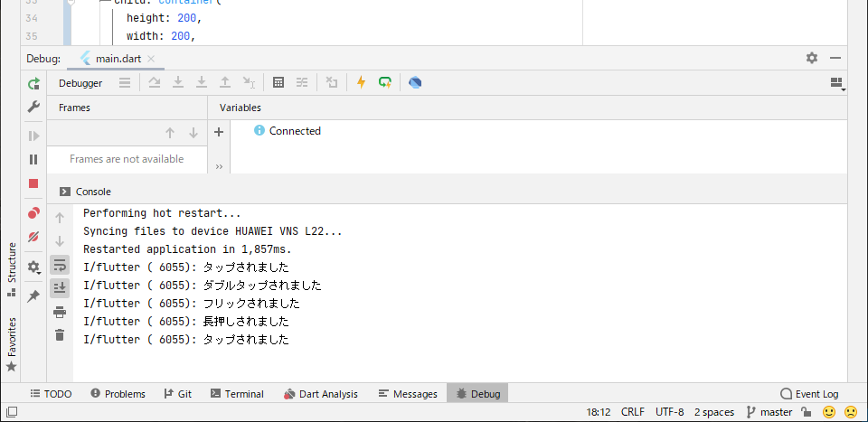Hide the Debug tool window
Screen dimensions: 868x422
click(x=835, y=58)
